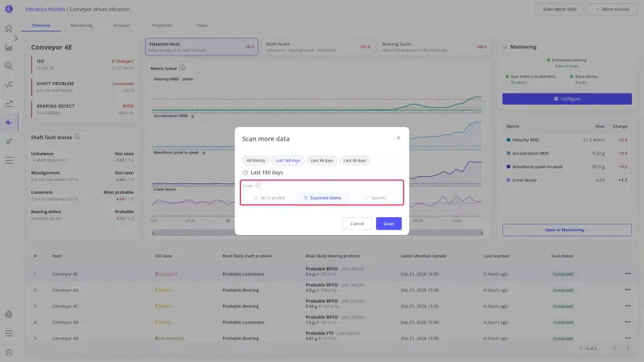
Task: Go to the previous table page arrow
Action: 614,348
